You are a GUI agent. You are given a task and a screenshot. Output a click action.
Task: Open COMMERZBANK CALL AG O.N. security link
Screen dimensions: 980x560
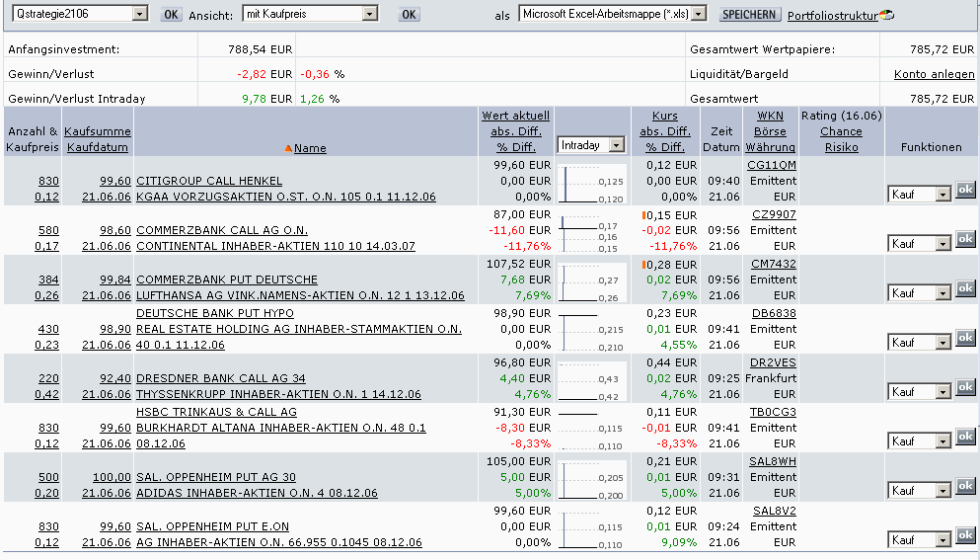coord(222,230)
